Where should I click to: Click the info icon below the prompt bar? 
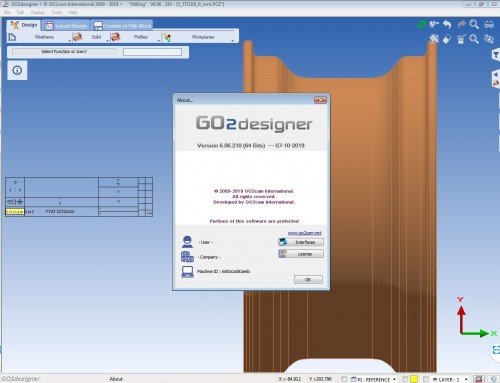17,70
